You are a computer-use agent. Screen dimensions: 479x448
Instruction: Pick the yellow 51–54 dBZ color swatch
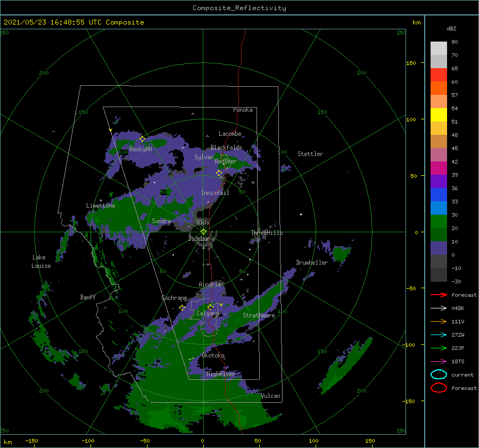tap(439, 115)
